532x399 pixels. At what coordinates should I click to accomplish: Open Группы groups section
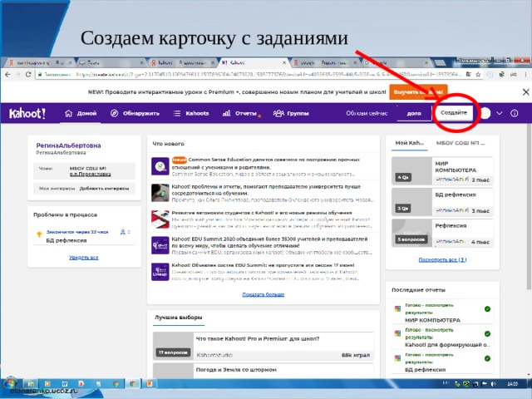(x=291, y=113)
